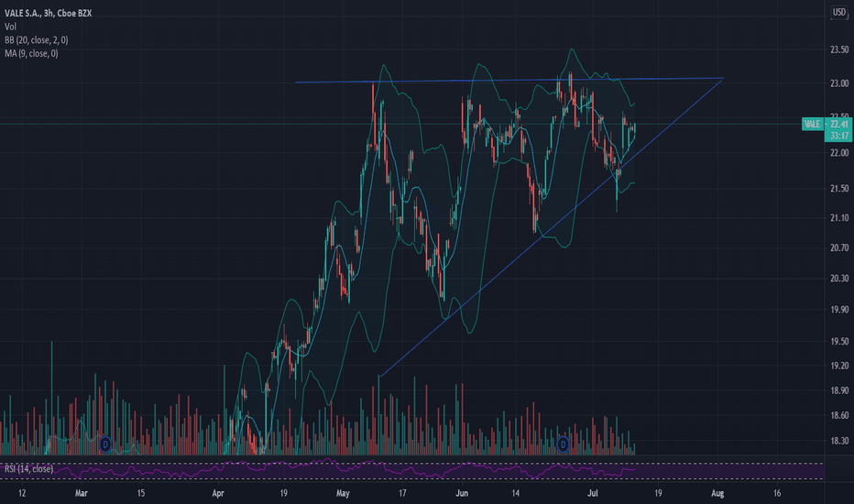Click the 18.30 price axis label

click(838, 441)
